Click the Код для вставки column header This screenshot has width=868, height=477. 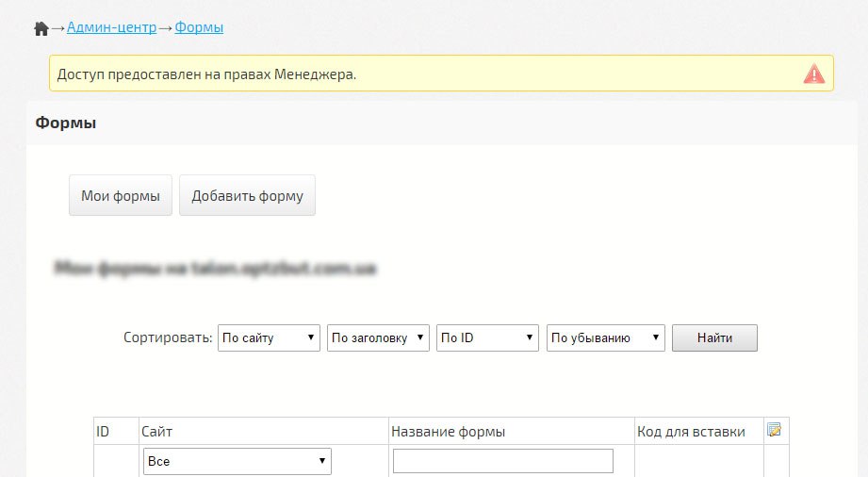(691, 432)
